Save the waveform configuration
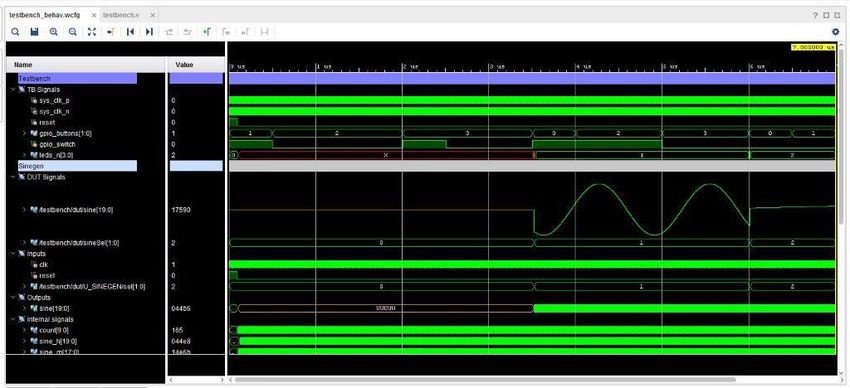The width and height of the screenshot is (850, 388). click(34, 32)
